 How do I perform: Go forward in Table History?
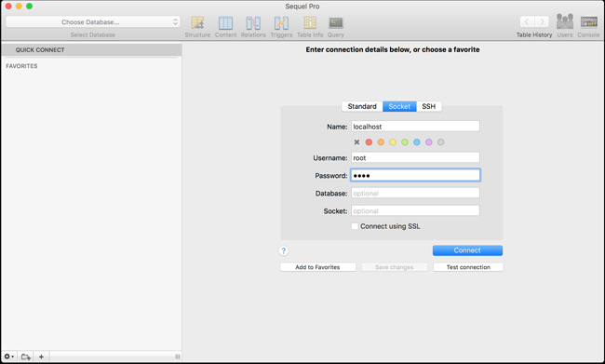(542, 21)
